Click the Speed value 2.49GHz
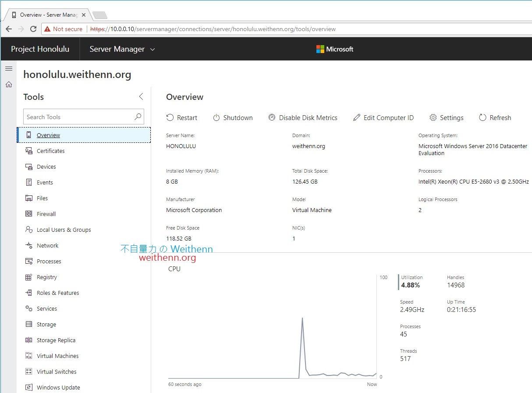The height and width of the screenshot is (393, 532). point(412,310)
